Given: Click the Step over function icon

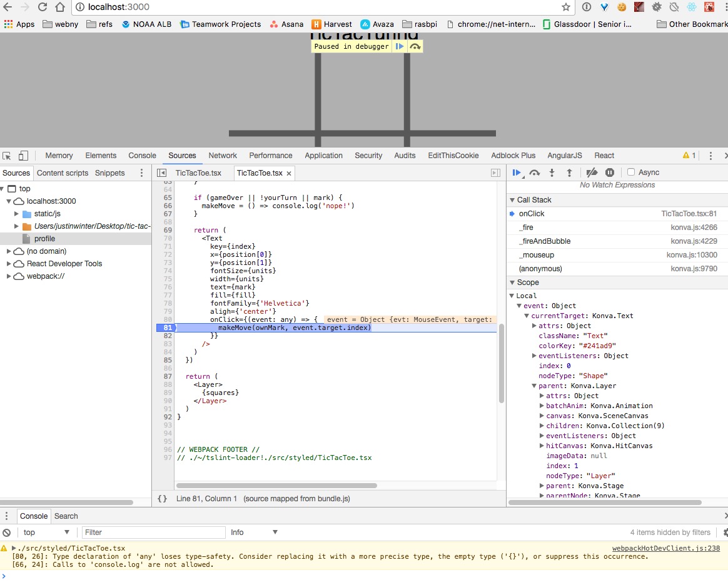Looking at the screenshot, I should point(534,172).
